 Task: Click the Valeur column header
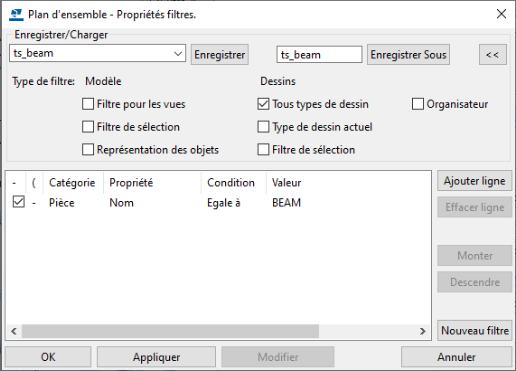tap(286, 183)
